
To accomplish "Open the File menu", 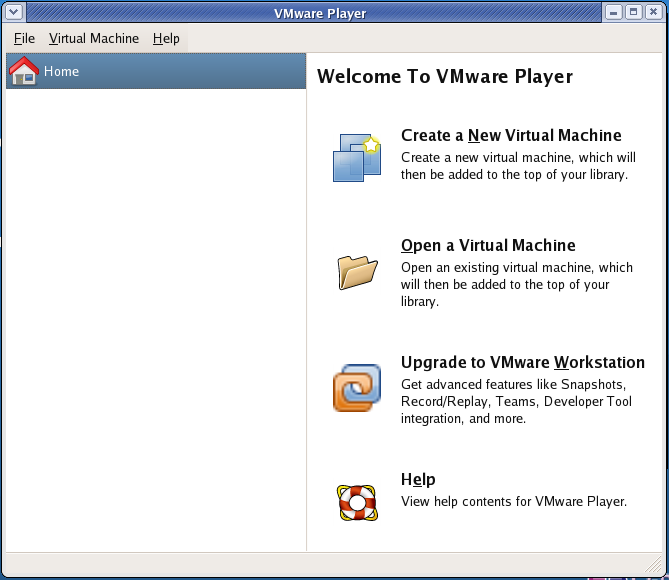I will click(x=24, y=38).
